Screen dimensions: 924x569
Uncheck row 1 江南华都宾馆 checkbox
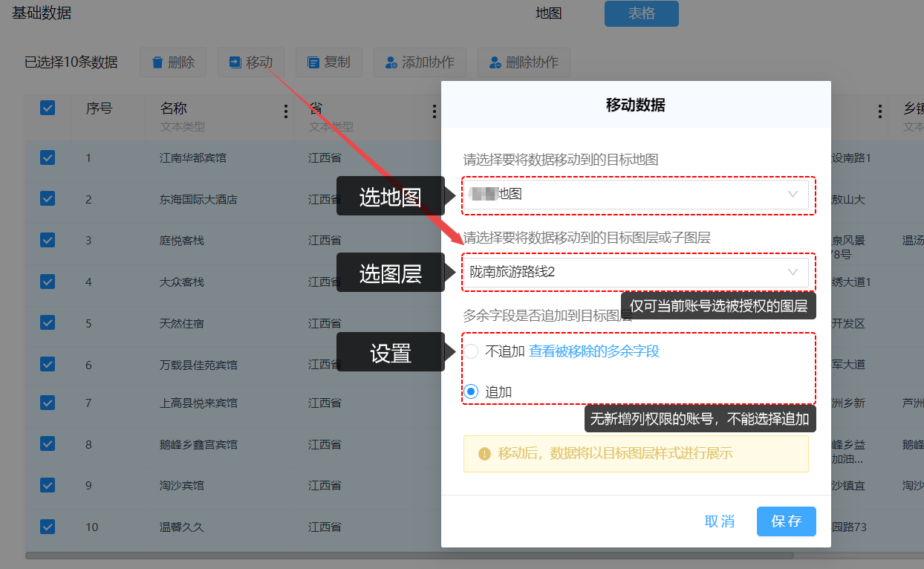(x=48, y=157)
